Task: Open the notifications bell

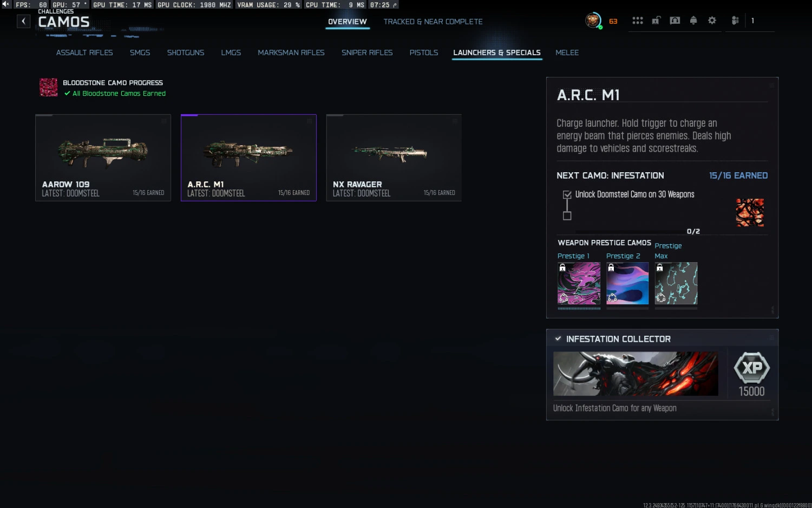Action: pos(693,21)
